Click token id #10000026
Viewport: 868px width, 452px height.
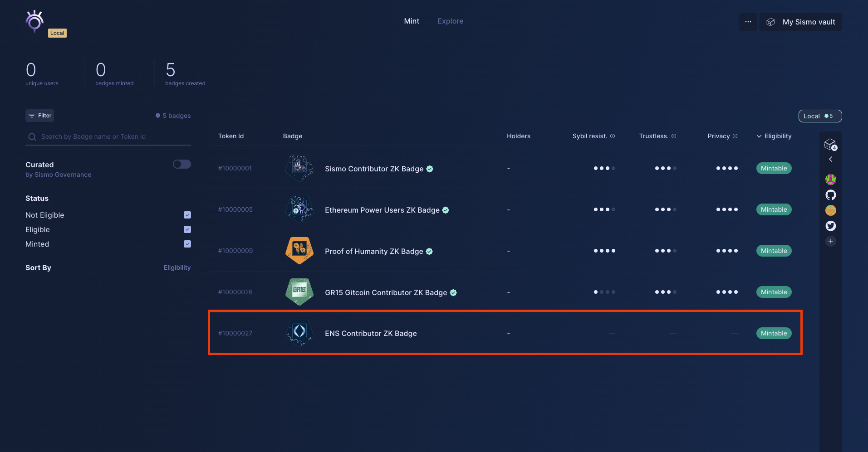235,292
